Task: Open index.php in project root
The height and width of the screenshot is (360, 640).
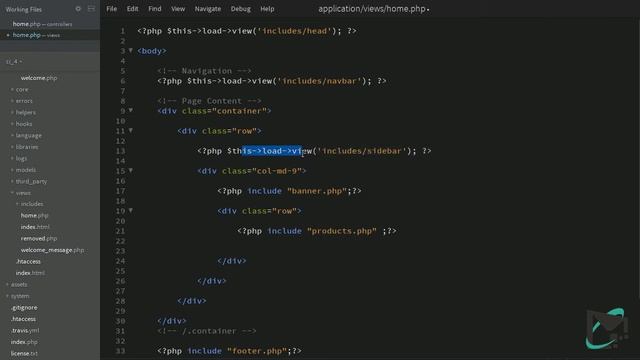Action: pyautogui.click(x=24, y=342)
